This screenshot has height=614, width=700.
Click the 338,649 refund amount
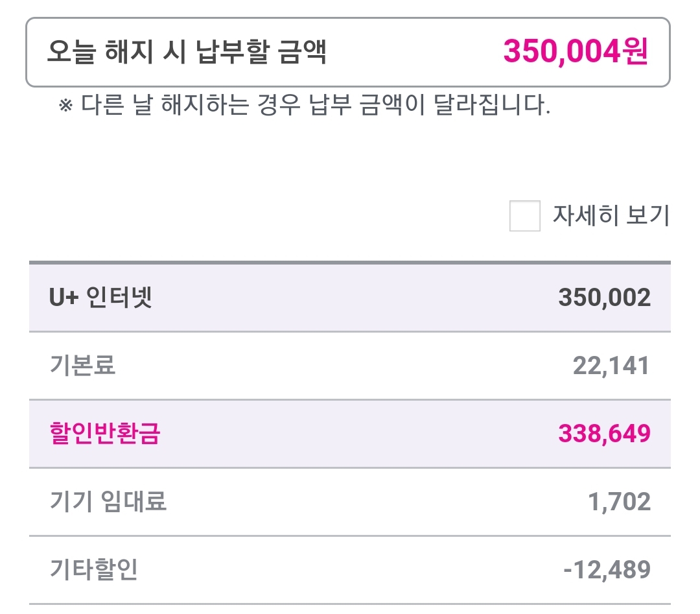(x=604, y=434)
